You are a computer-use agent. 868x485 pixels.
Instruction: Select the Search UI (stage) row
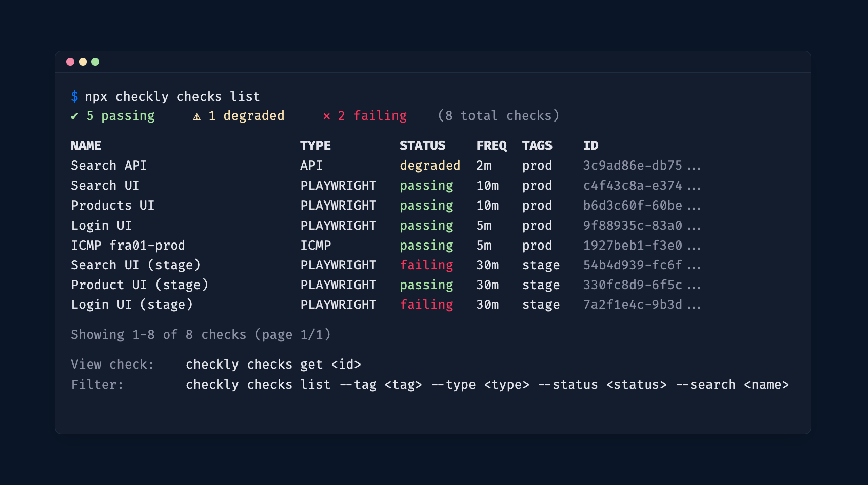pos(136,265)
